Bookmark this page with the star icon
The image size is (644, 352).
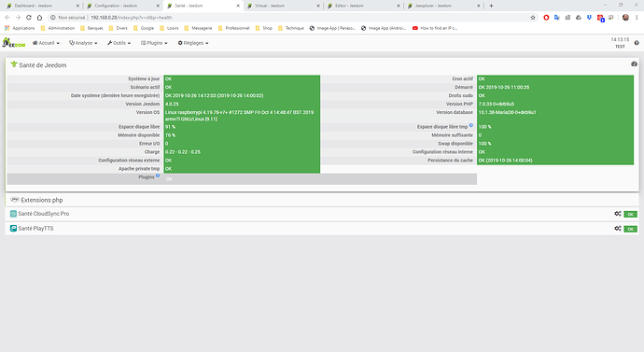click(x=533, y=18)
